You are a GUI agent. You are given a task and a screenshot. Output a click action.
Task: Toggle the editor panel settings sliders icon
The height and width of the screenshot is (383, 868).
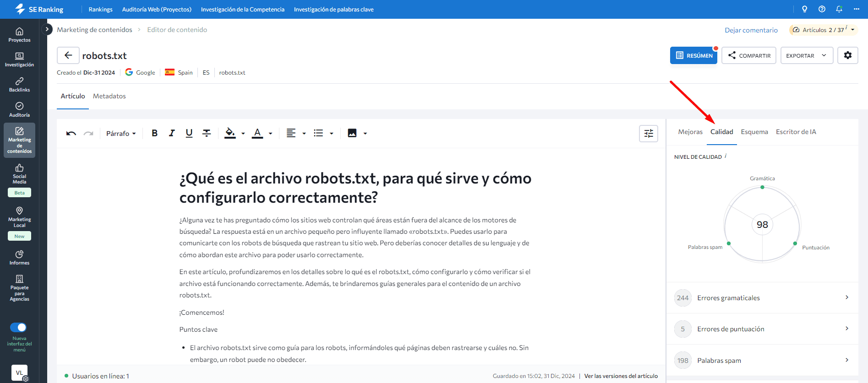649,134
